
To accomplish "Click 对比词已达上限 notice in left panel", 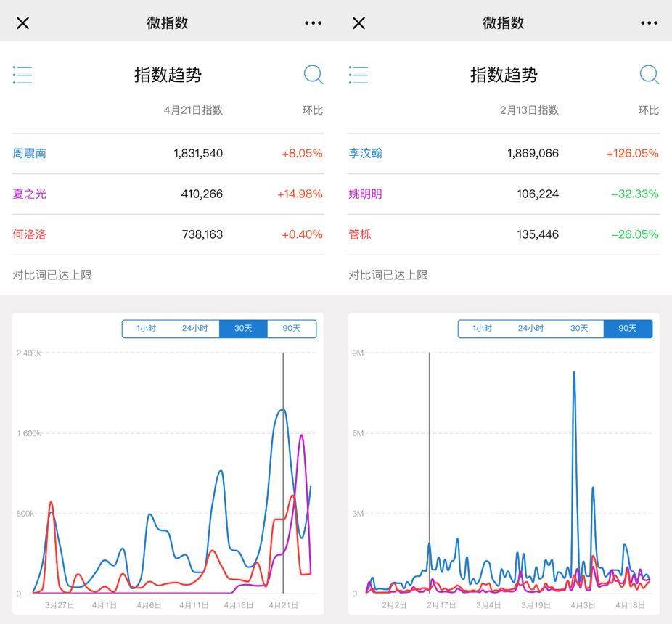I will (x=52, y=275).
